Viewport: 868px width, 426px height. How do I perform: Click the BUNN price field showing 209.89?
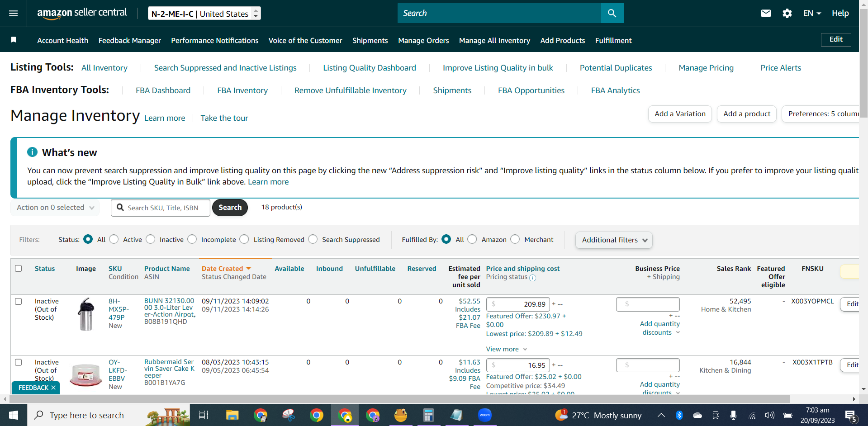click(518, 304)
